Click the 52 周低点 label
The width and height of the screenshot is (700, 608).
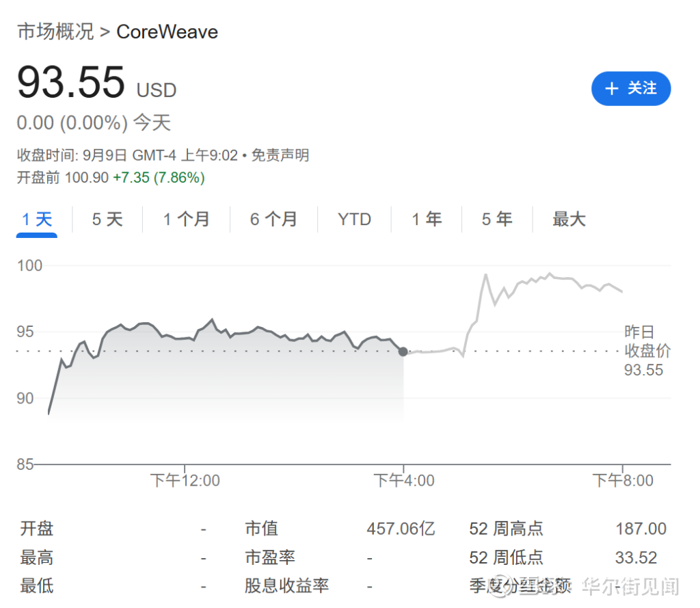(x=506, y=557)
